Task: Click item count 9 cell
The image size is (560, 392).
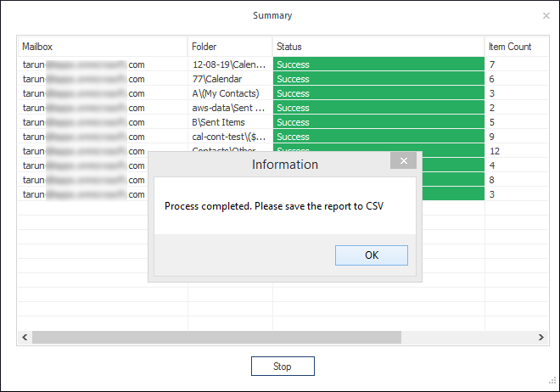Action: pos(517,137)
